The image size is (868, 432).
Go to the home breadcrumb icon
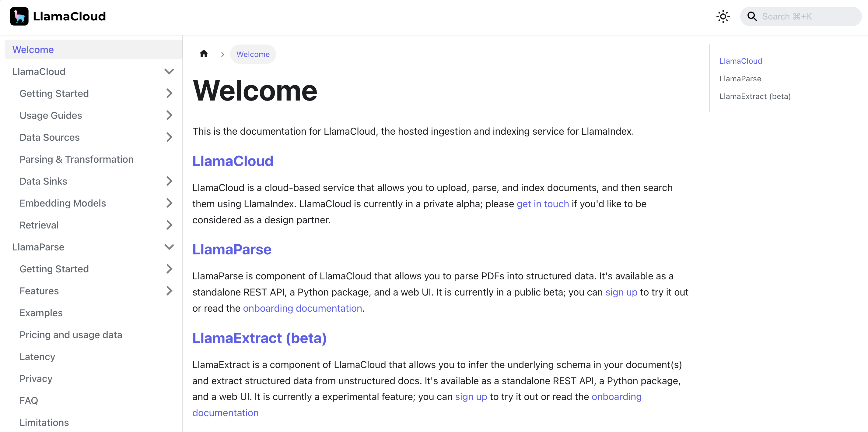click(x=204, y=54)
